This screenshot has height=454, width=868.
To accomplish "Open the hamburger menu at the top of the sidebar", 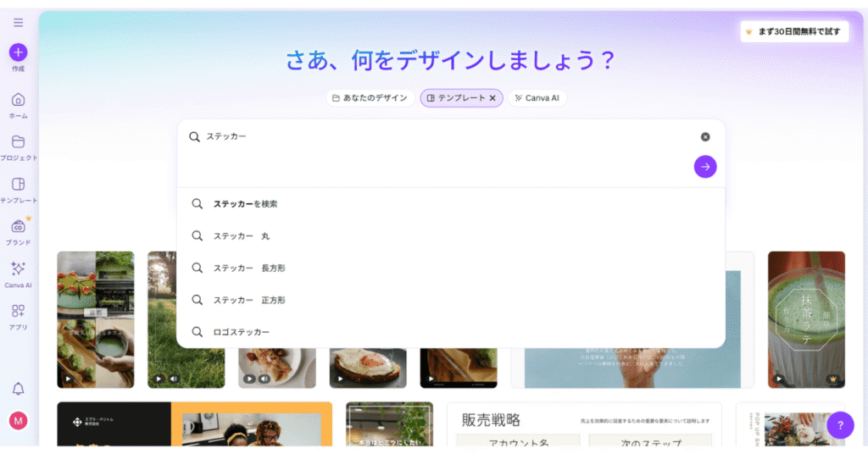I will (x=19, y=23).
